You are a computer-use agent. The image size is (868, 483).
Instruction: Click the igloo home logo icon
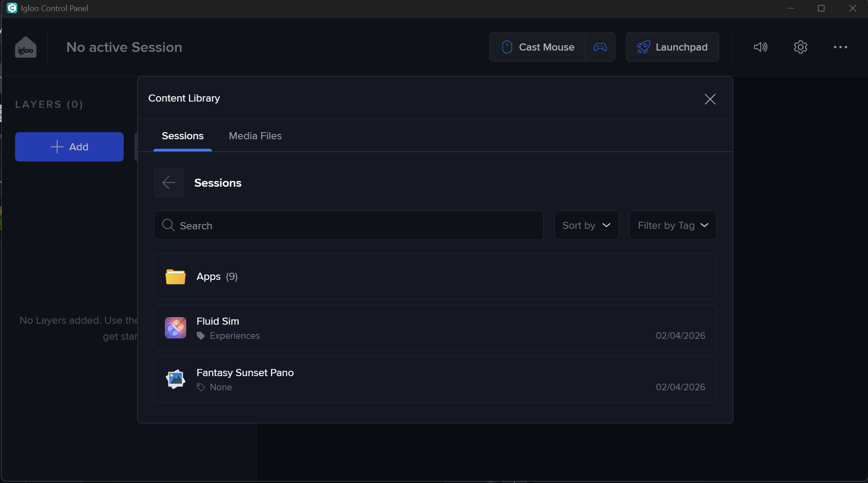pos(26,47)
